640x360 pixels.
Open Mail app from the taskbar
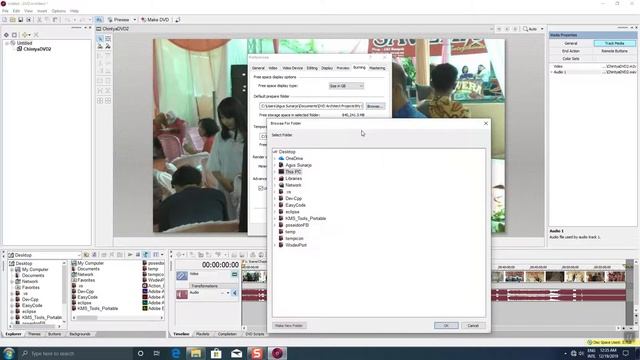(x=236, y=353)
